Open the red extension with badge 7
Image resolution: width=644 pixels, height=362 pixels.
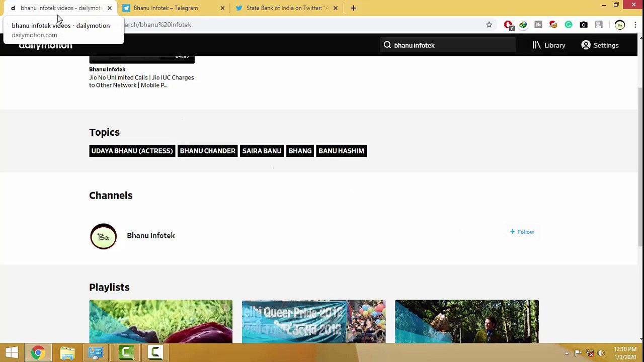pos(508,25)
